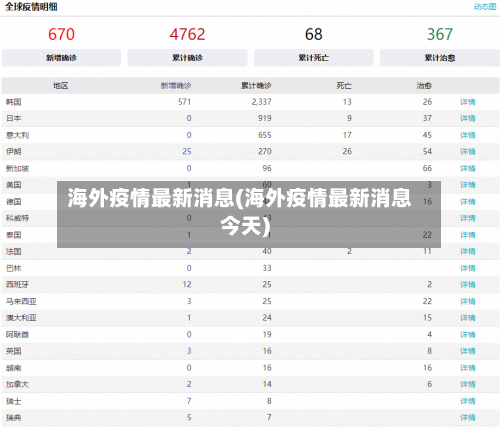Select the 伊朗 region name
Image resolution: width=500 pixels, height=430 pixels.
14,152
